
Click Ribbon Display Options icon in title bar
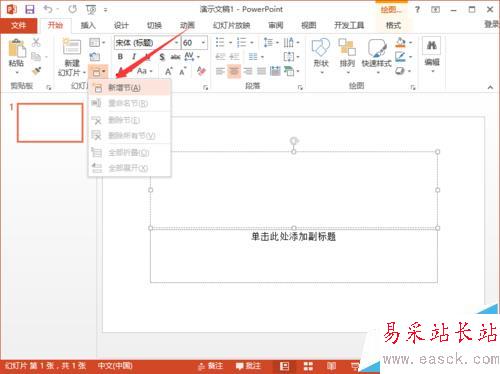coord(436,9)
